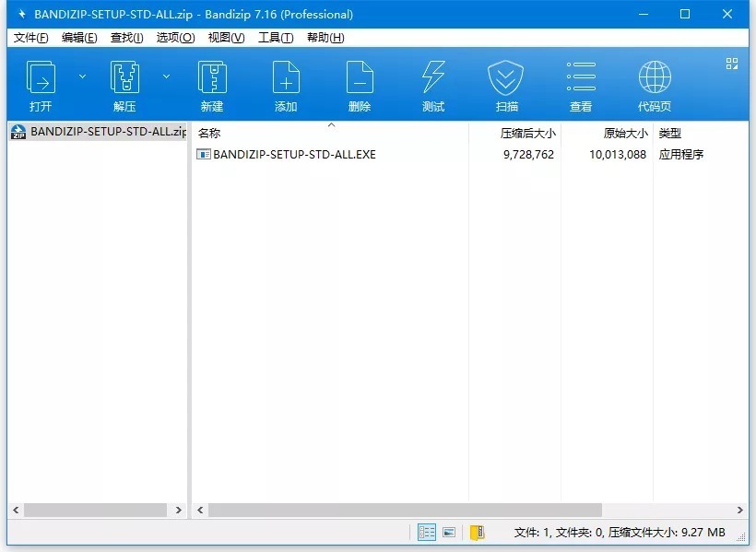
Task: Click the toolbar customize grid icon
Action: coord(732,64)
